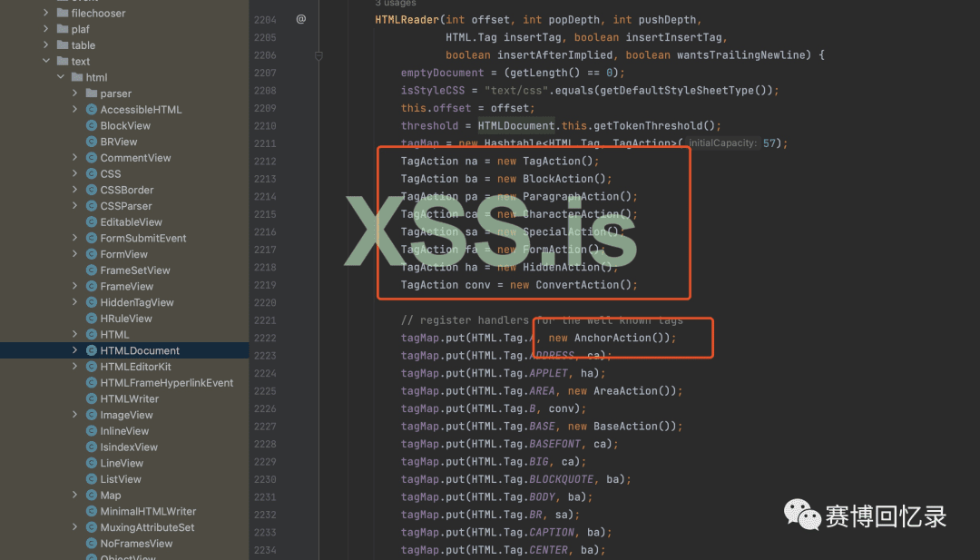Click AreaAction on line 2225
980x560 pixels.
coord(625,391)
